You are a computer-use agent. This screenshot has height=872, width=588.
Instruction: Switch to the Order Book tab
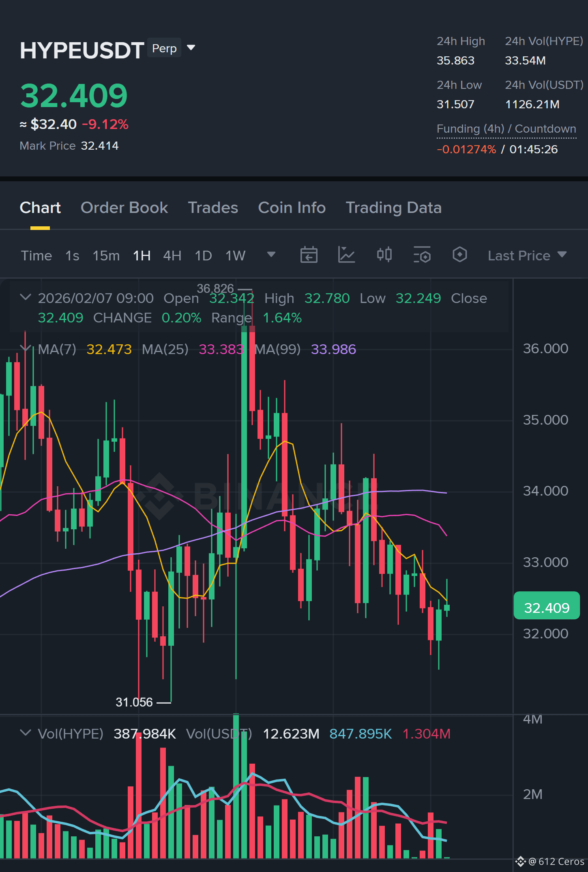point(124,208)
